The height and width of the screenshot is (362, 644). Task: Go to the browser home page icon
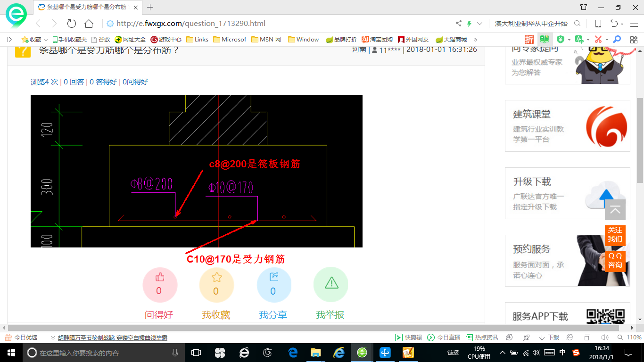[x=89, y=24]
